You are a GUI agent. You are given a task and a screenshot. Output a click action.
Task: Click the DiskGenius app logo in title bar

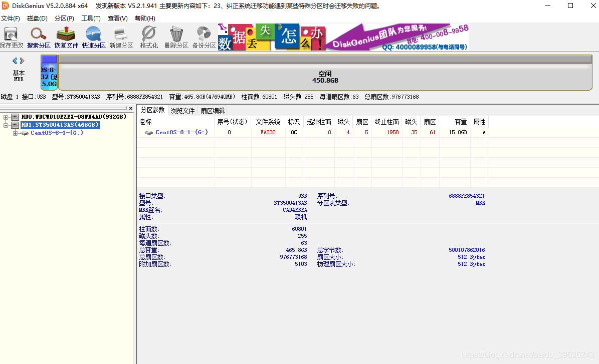pyautogui.click(x=6, y=6)
